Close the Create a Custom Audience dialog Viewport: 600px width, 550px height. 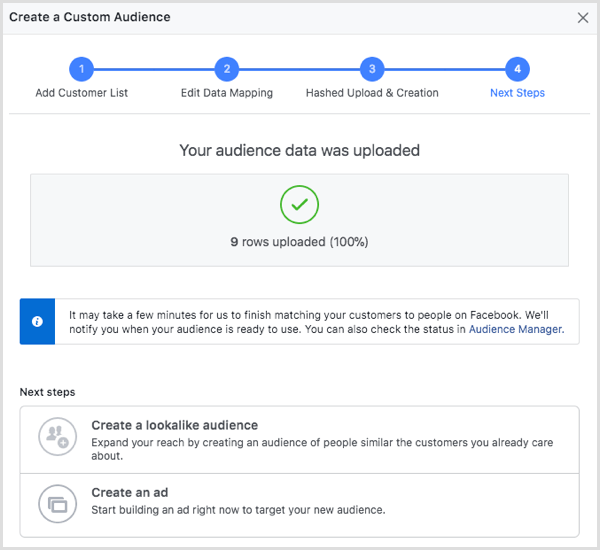point(583,17)
